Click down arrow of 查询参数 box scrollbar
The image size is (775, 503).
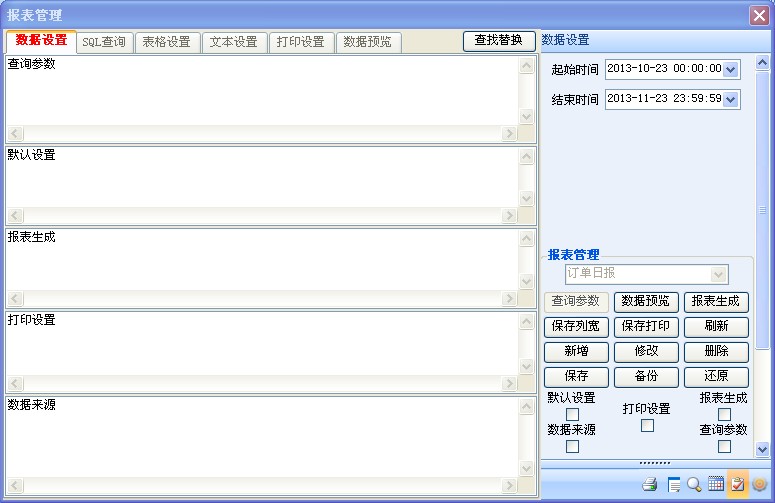tap(527, 117)
